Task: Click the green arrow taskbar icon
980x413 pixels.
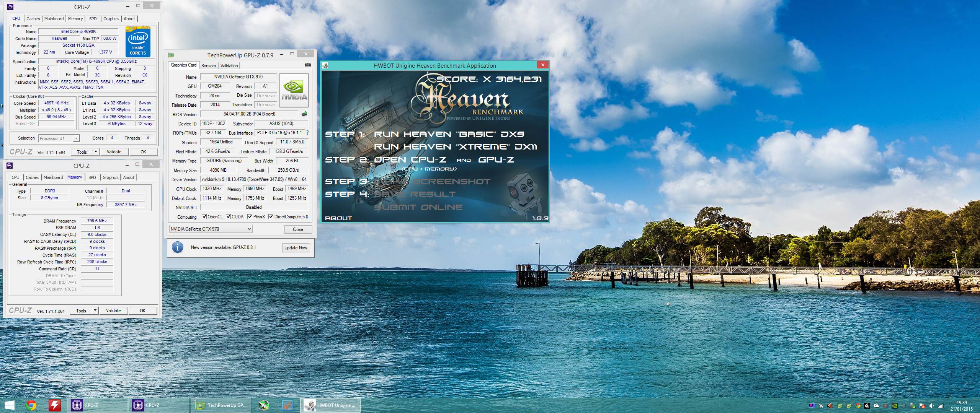Action: click(x=264, y=405)
